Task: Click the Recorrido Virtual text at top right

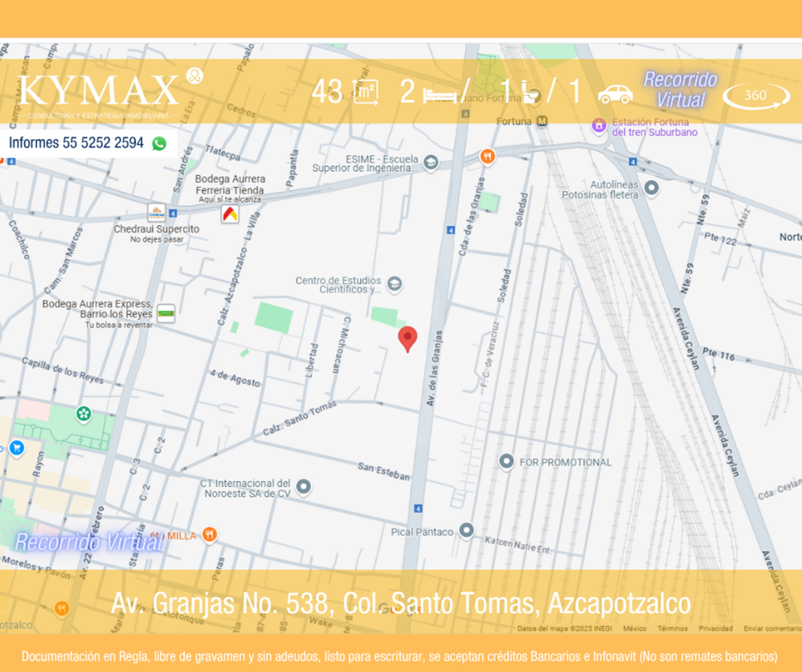Action: [680, 90]
